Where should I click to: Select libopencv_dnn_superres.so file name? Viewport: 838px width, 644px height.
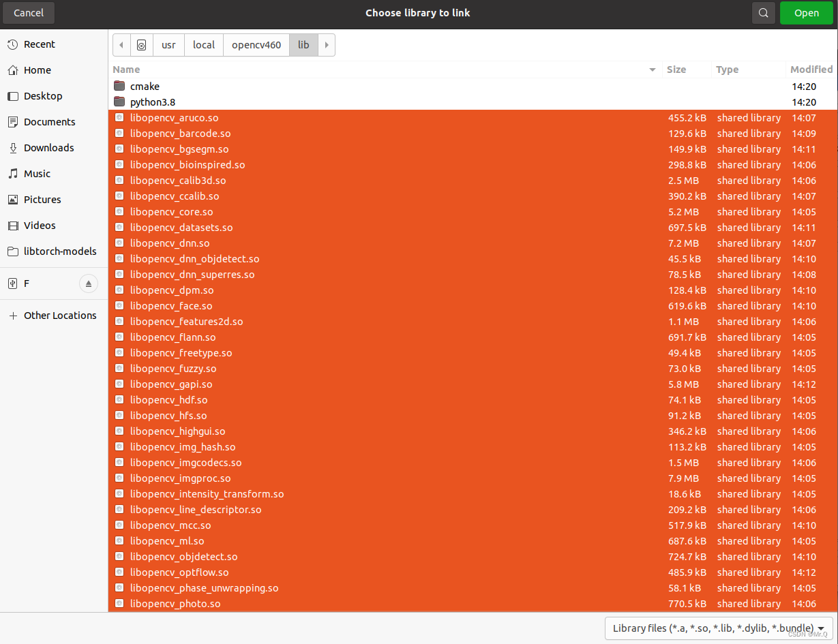192,275
